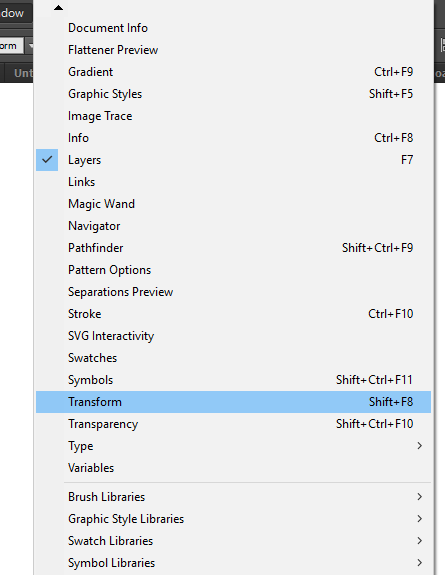
Task: Expand the Graphic Style Libraries submenu
Action: (233, 519)
